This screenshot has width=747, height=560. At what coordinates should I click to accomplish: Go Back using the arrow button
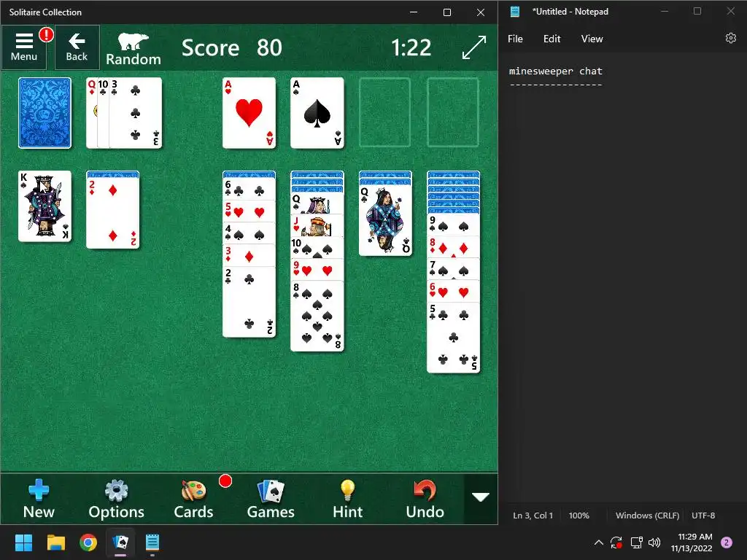pos(77,47)
